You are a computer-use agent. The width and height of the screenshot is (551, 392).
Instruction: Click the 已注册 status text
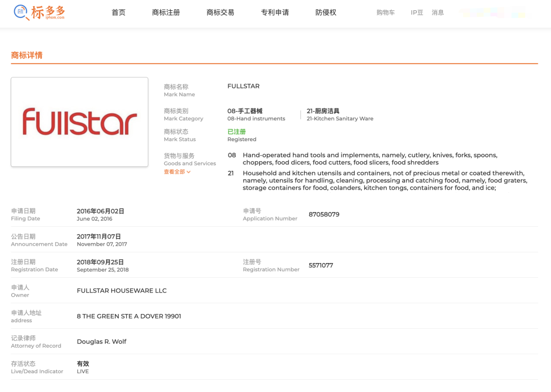pyautogui.click(x=237, y=132)
